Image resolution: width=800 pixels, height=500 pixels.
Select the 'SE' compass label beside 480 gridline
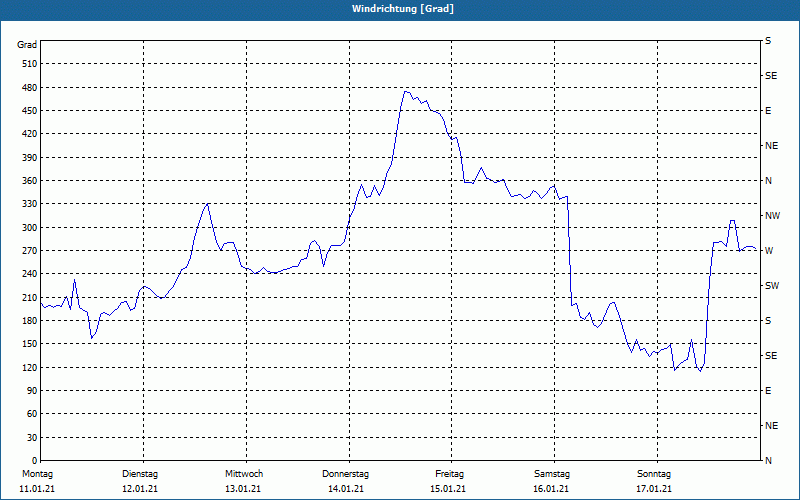(x=771, y=76)
